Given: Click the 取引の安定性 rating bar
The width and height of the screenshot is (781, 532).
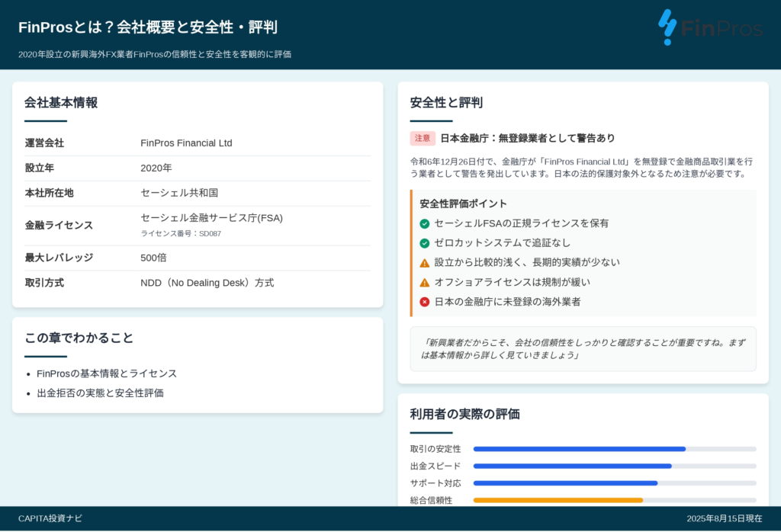Looking at the screenshot, I should 615,449.
